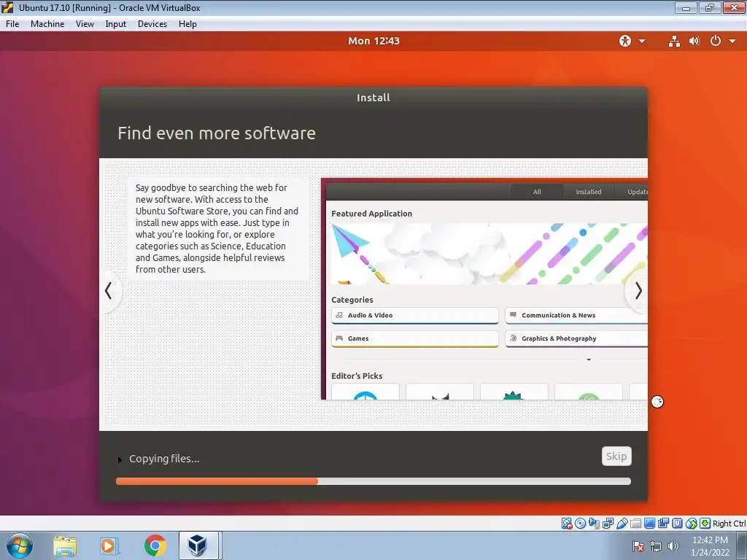Click Ubuntu top bar volume speaker icon
The image size is (747, 560).
[x=694, y=41]
